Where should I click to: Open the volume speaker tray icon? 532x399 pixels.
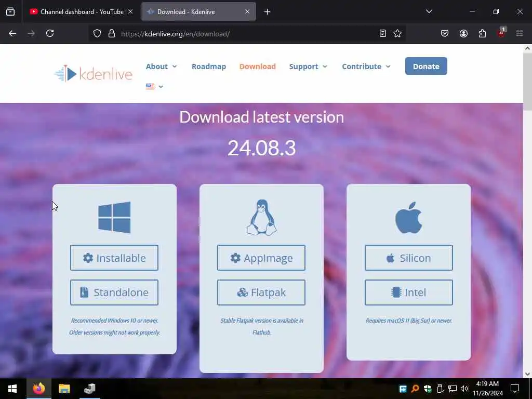(x=464, y=389)
